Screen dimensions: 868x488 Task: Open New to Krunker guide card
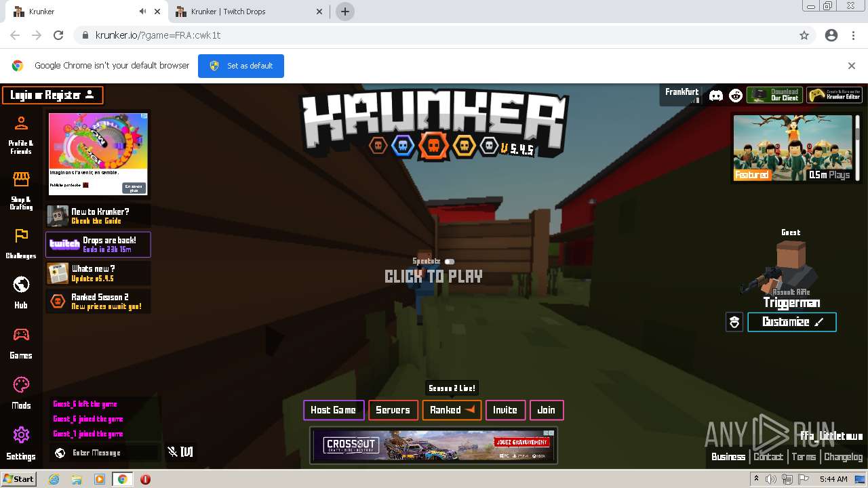tap(98, 216)
